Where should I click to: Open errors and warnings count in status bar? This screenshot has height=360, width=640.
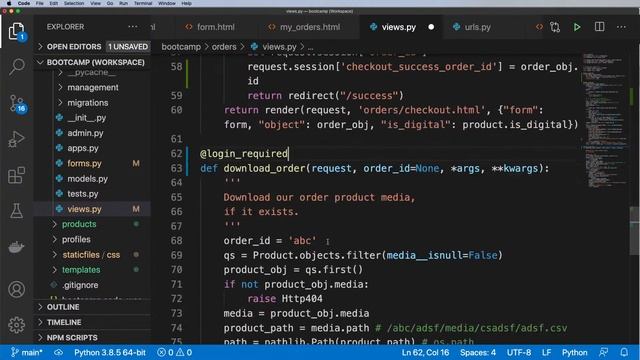tap(175, 352)
